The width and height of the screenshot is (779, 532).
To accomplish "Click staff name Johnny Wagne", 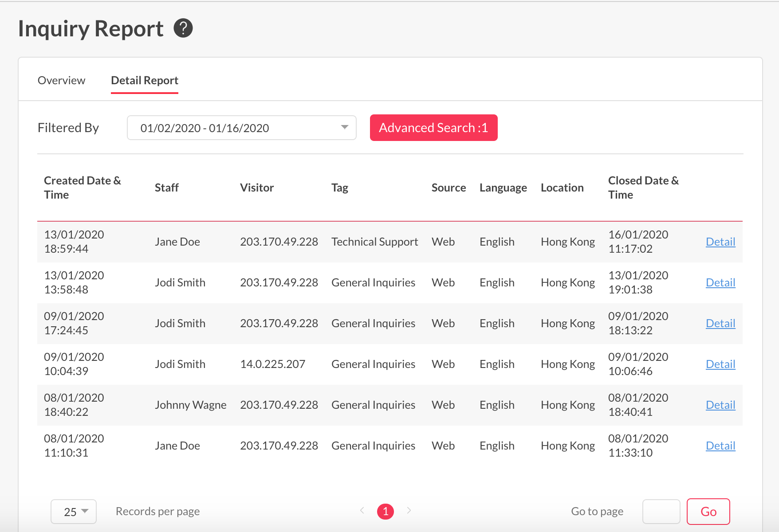I will tap(191, 405).
